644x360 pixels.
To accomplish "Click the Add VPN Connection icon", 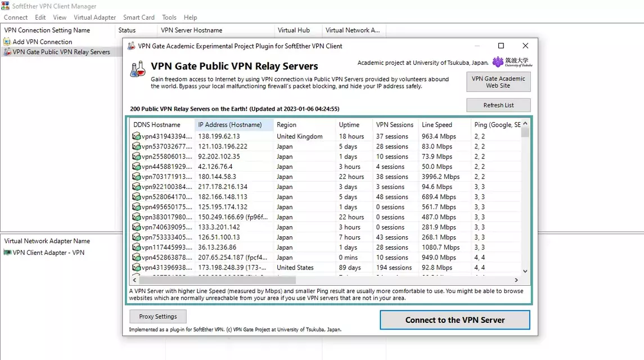I will pos(7,42).
